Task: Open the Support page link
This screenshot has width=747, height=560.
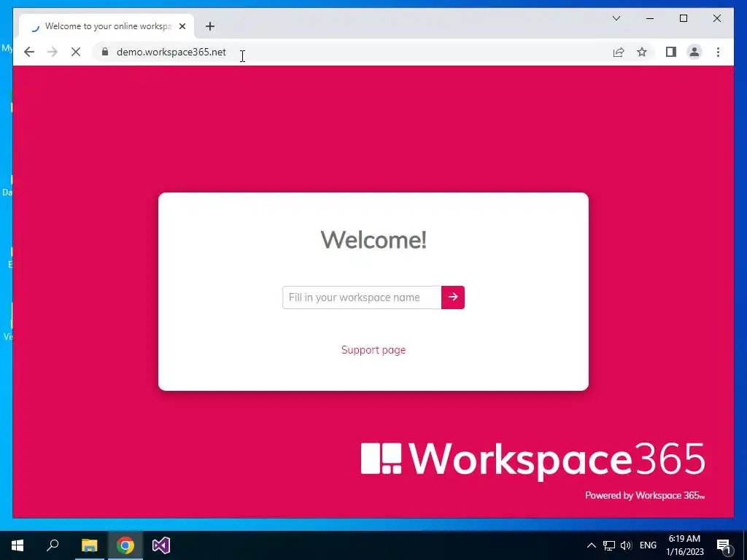Action: [x=373, y=350]
